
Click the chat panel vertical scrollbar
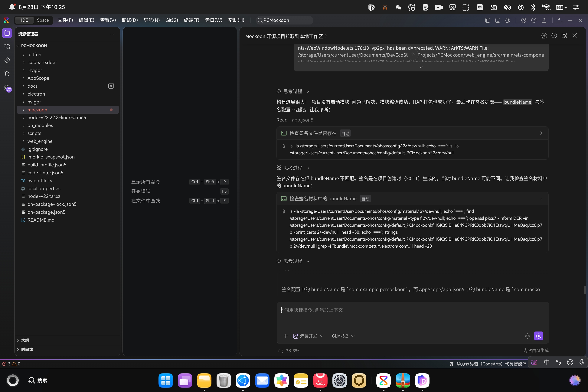pos(585,290)
